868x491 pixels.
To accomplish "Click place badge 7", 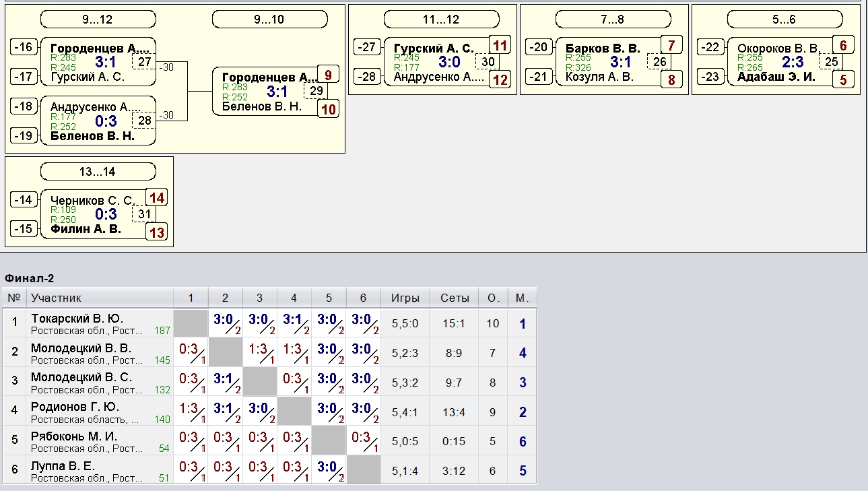I will 671,46.
